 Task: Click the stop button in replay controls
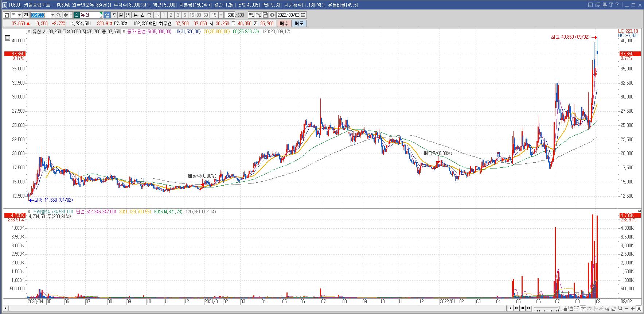pos(523,309)
